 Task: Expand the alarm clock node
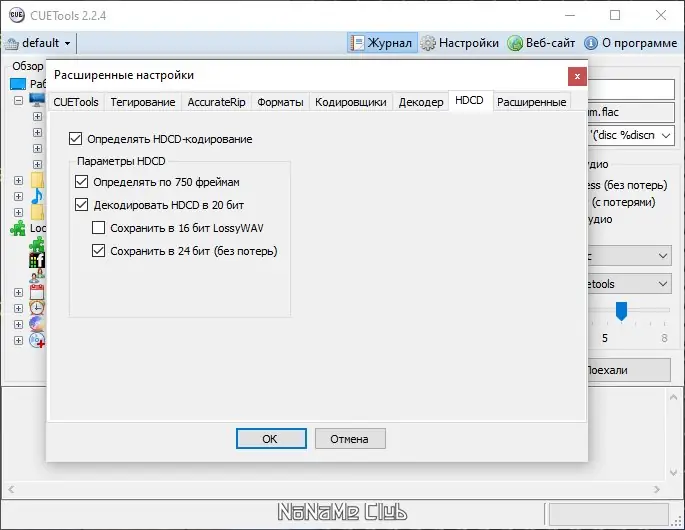click(x=18, y=308)
